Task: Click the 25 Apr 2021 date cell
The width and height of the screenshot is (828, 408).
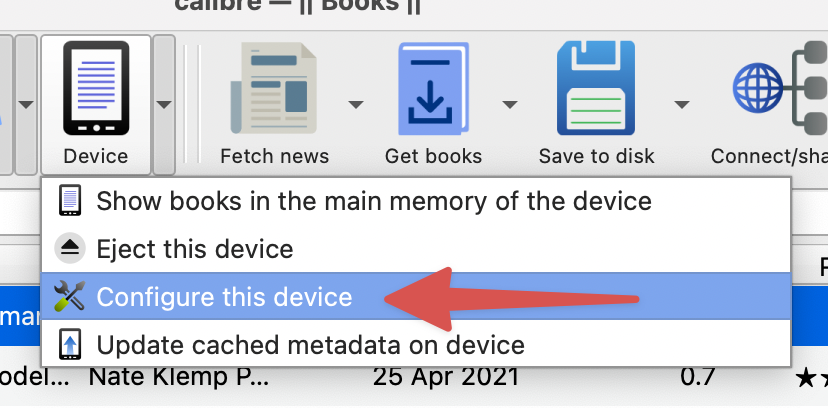Action: [x=445, y=378]
